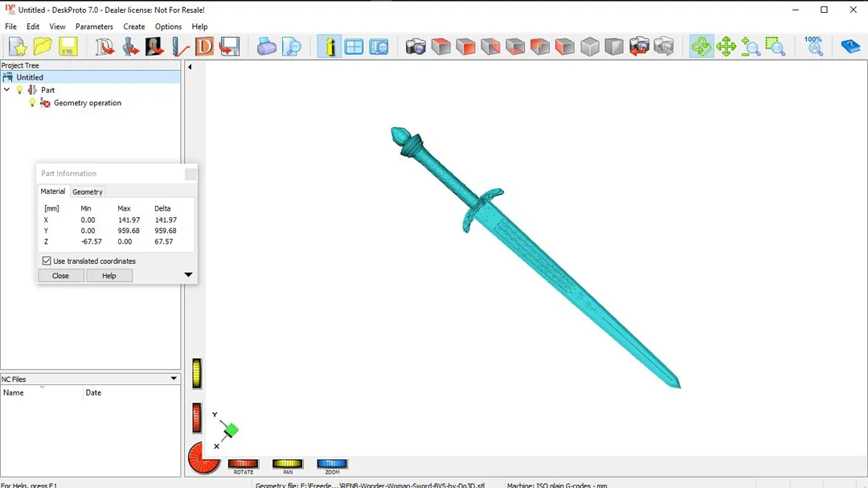Click the floppy disk with red arrow icon
This screenshot has height=488, width=868.
click(229, 47)
